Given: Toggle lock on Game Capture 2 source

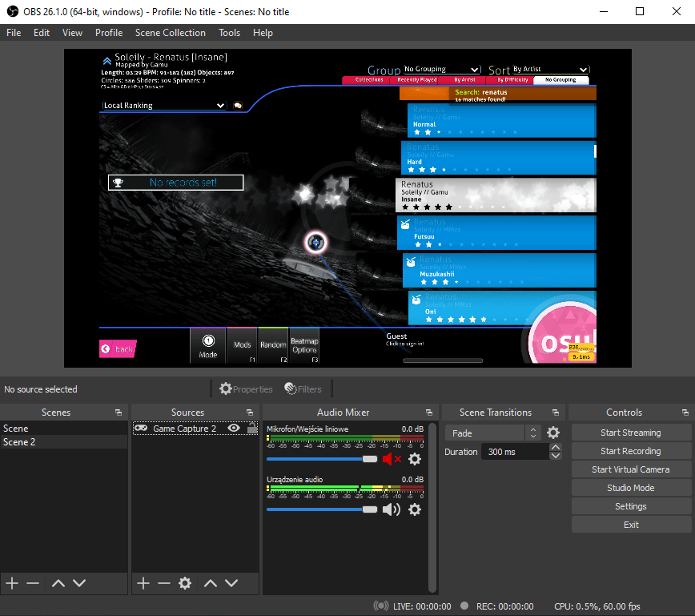Looking at the screenshot, I should pyautogui.click(x=251, y=428).
